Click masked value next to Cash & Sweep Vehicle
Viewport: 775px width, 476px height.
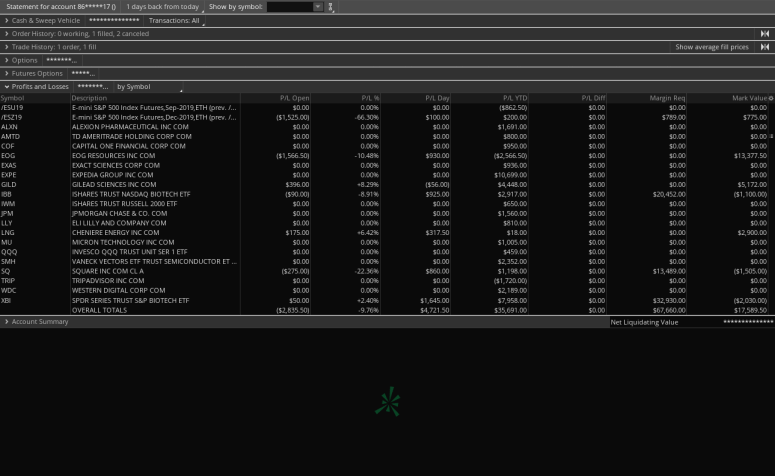[x=114, y=20]
